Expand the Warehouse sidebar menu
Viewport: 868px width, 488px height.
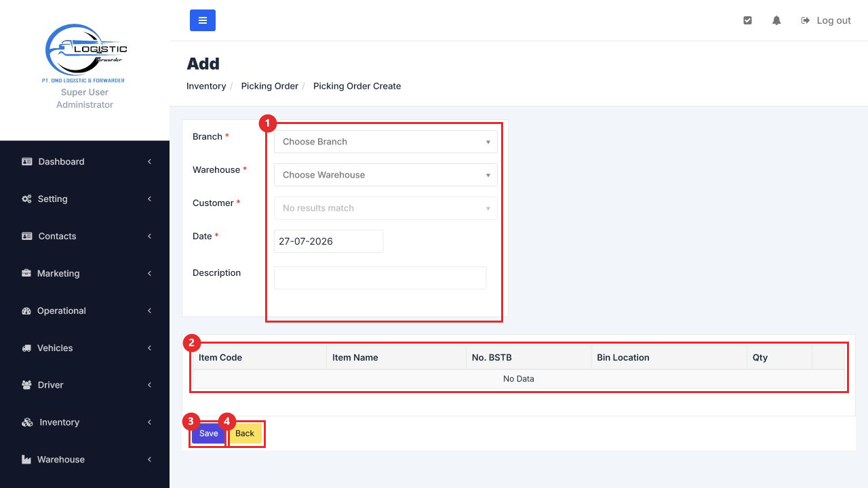click(x=85, y=460)
